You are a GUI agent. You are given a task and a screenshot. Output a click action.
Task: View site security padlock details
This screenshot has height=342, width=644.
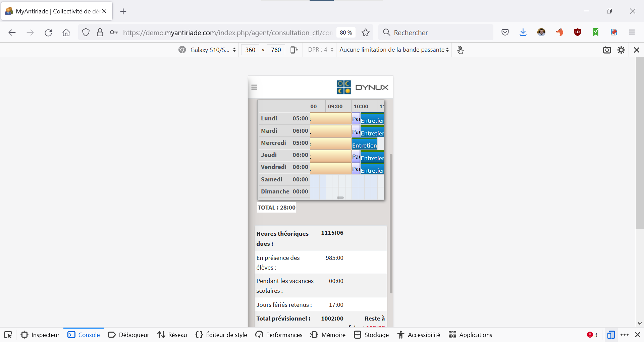tap(100, 33)
